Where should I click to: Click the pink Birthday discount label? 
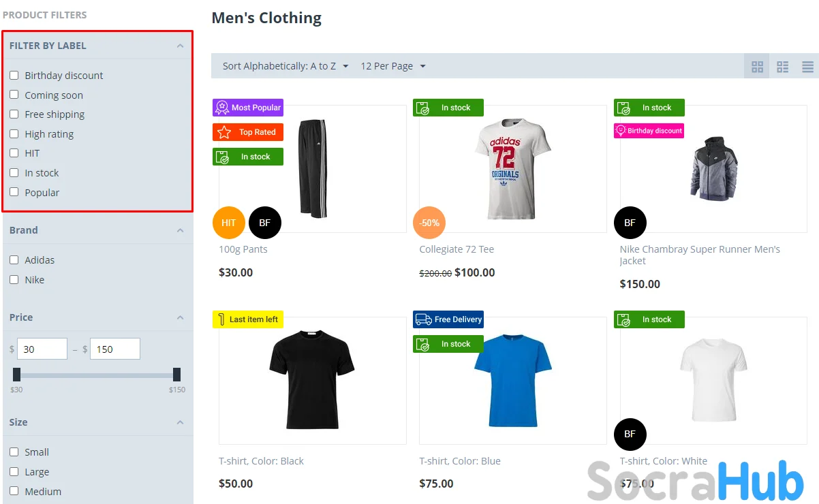(649, 131)
